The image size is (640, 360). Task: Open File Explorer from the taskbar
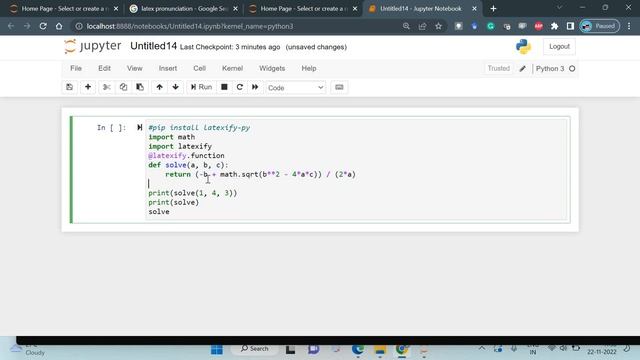coord(380,349)
